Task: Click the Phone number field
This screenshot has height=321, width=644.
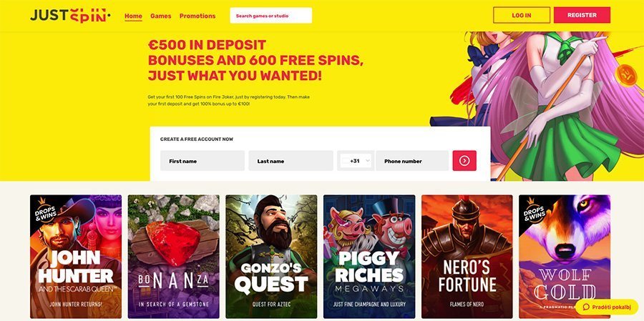Action: [412, 161]
